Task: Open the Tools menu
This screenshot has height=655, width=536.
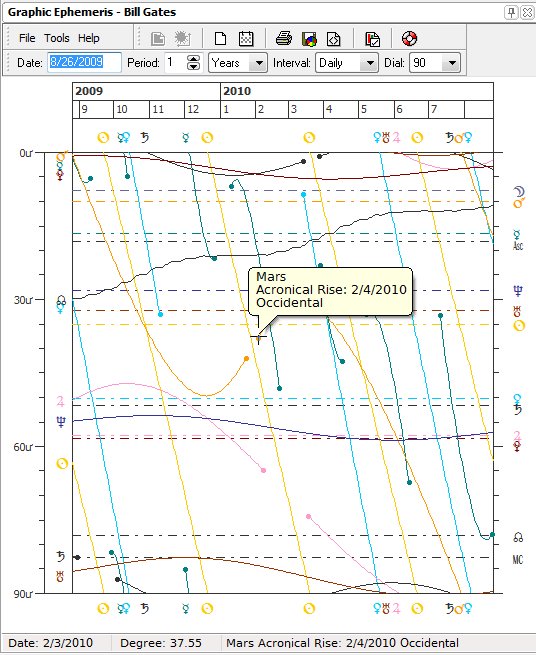Action: pos(57,38)
